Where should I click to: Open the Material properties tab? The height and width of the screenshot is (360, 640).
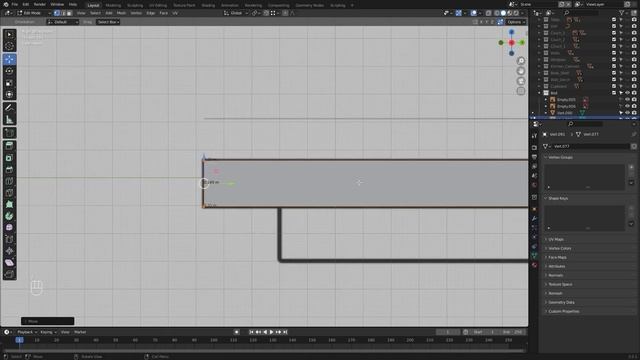click(534, 265)
